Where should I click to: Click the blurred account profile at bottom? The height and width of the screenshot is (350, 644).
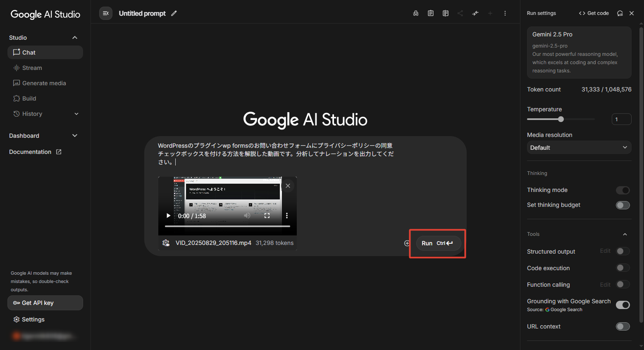(x=45, y=336)
